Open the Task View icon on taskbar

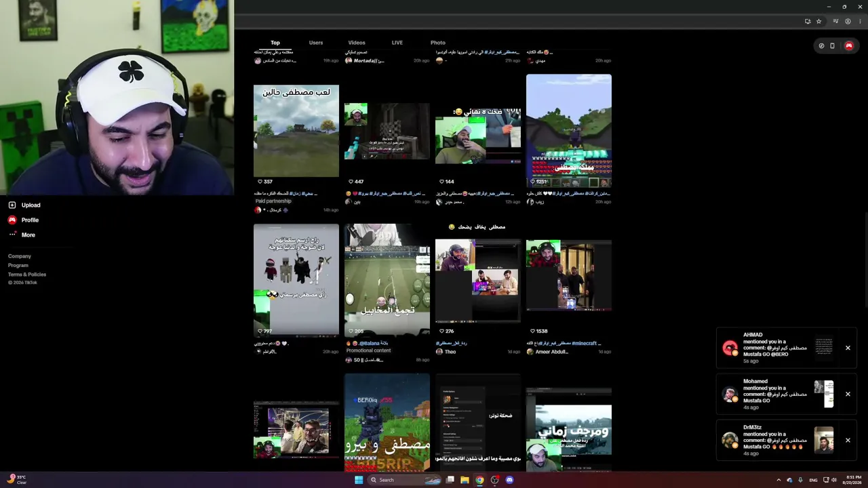[450, 480]
